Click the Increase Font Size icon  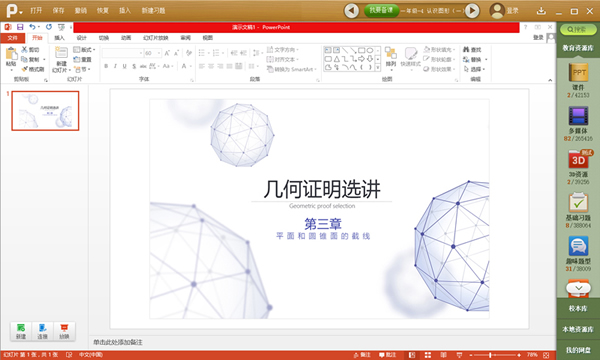pos(167,53)
